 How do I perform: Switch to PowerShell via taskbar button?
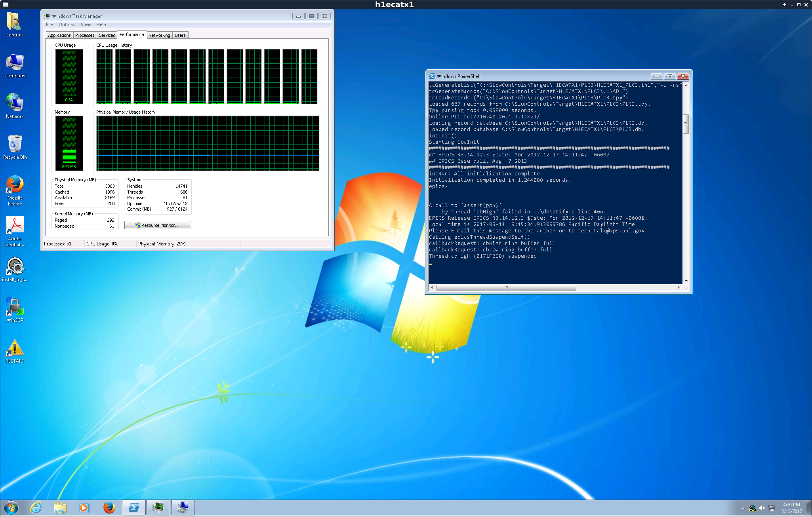[x=134, y=507]
